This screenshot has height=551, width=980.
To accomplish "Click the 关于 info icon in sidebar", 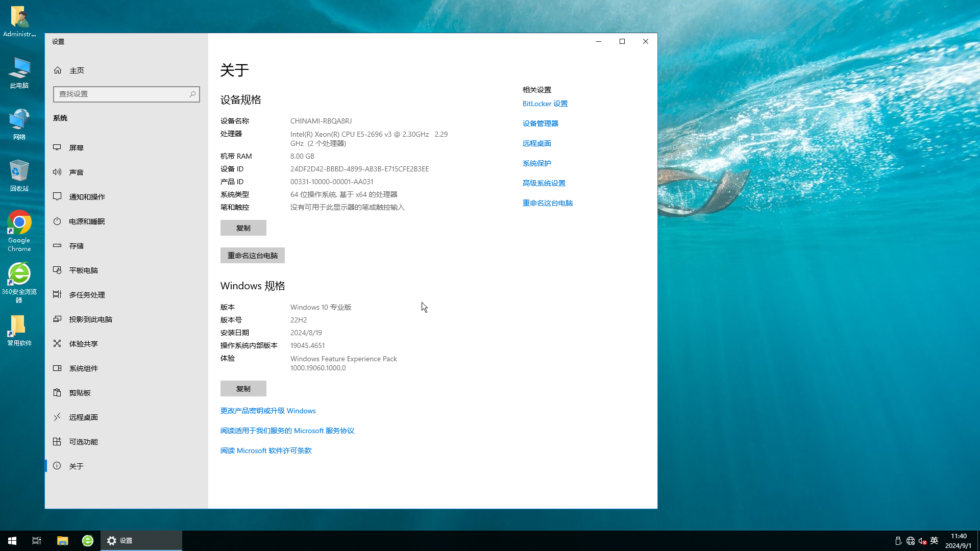I will pyautogui.click(x=57, y=466).
